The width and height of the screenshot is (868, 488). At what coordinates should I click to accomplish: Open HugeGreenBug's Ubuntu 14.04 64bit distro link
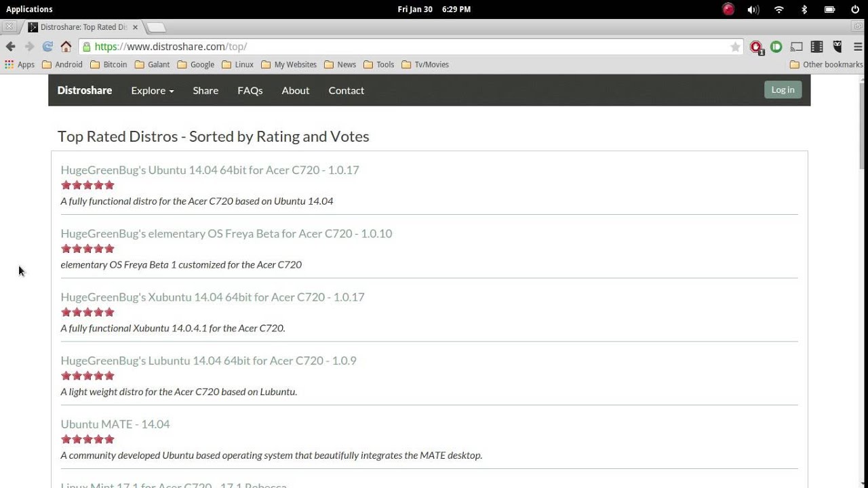210,169
